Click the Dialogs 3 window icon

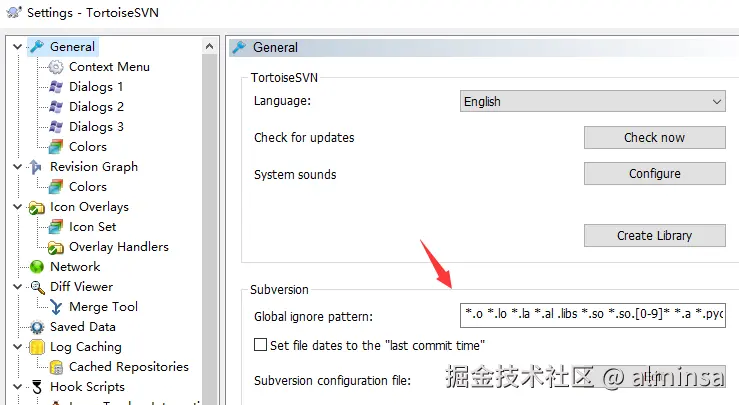(x=56, y=127)
